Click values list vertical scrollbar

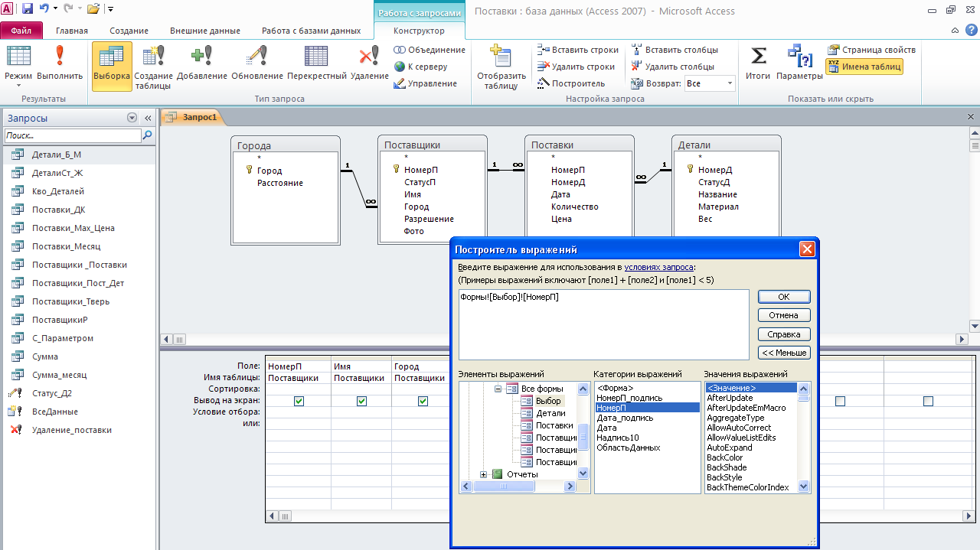pos(803,437)
